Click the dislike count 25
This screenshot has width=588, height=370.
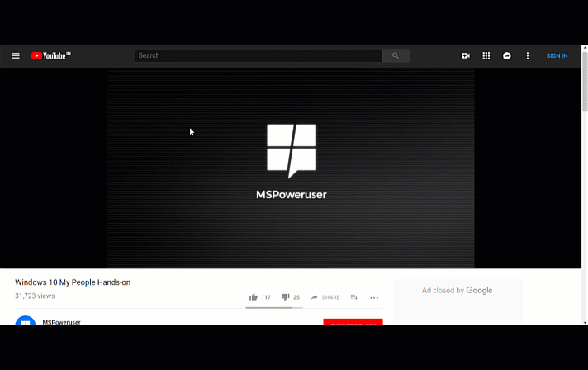click(x=296, y=297)
